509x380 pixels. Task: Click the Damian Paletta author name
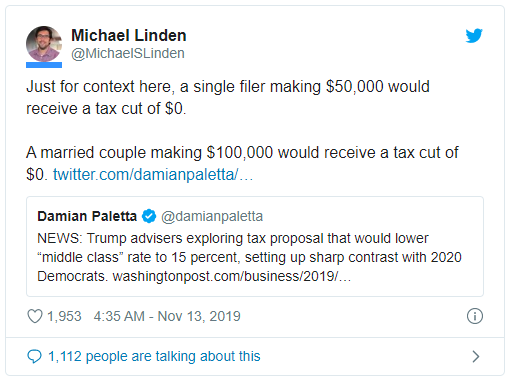[x=87, y=216]
